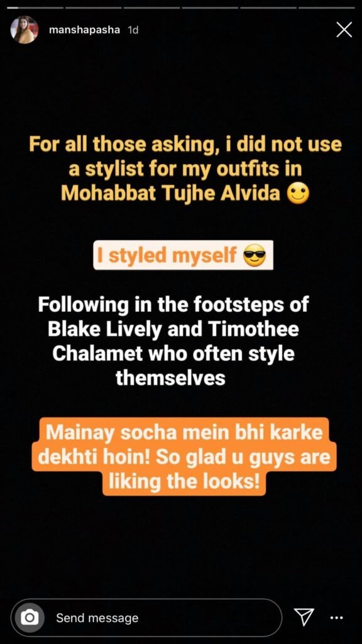Jump to the last story progress segment

pos(327,8)
